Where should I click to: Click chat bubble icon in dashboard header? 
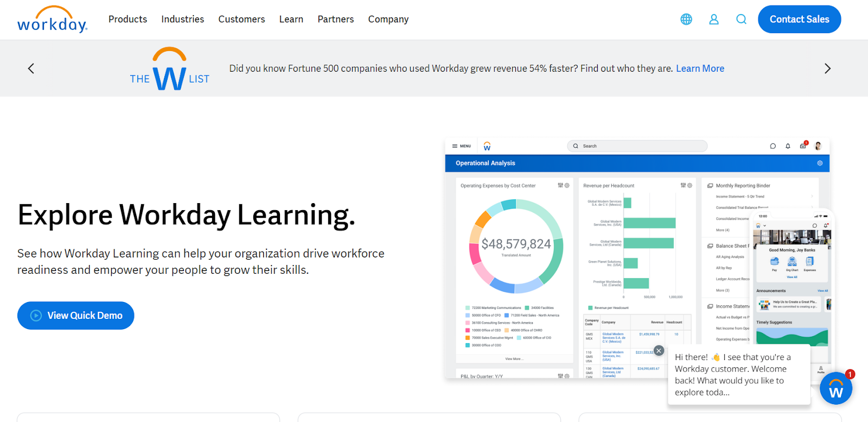pos(773,146)
